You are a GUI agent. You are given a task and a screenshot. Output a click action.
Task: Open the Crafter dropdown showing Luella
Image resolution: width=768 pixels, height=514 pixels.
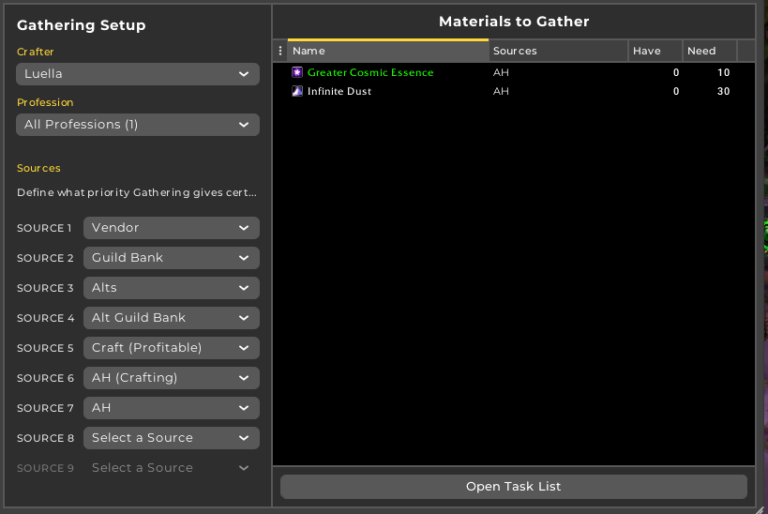pos(138,74)
